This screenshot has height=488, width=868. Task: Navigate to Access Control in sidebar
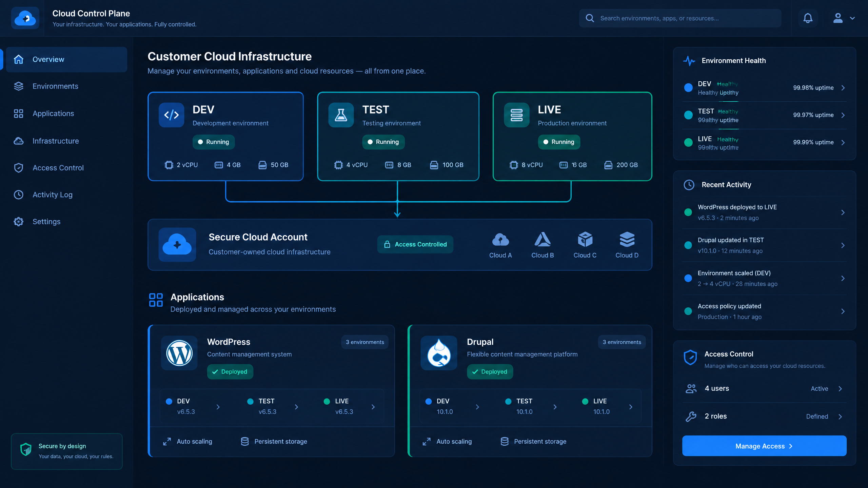(x=66, y=168)
